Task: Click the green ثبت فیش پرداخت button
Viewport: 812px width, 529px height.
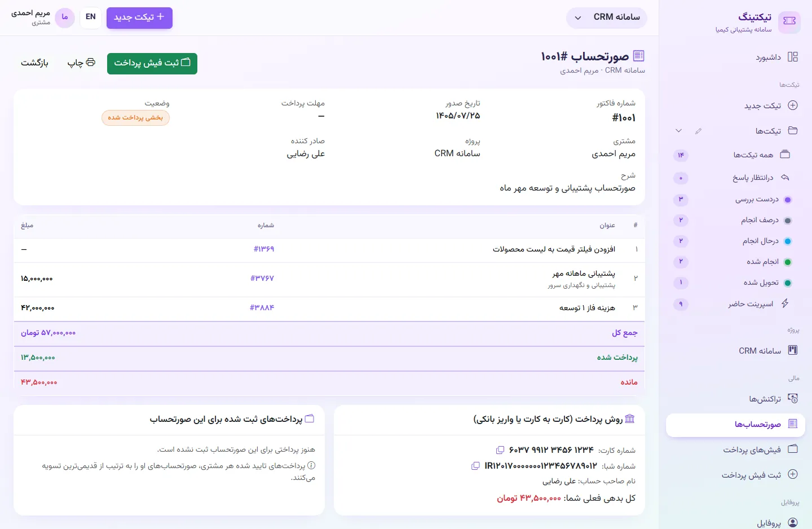Action: [152, 63]
